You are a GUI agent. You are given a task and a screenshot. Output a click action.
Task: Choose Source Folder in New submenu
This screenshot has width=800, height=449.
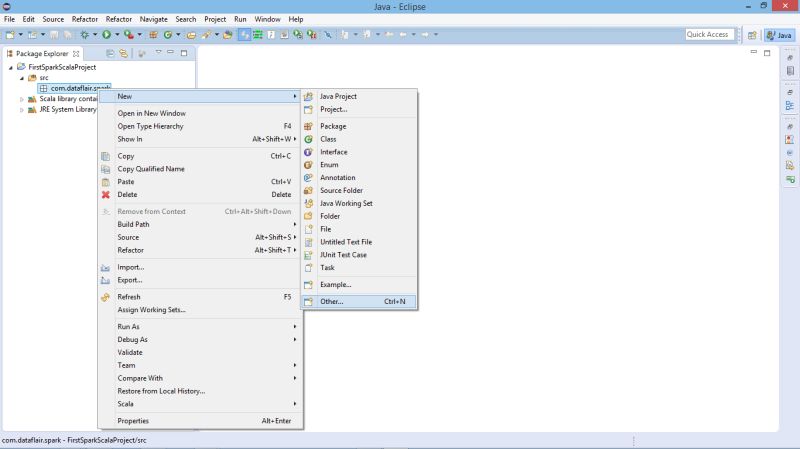pos(359,190)
